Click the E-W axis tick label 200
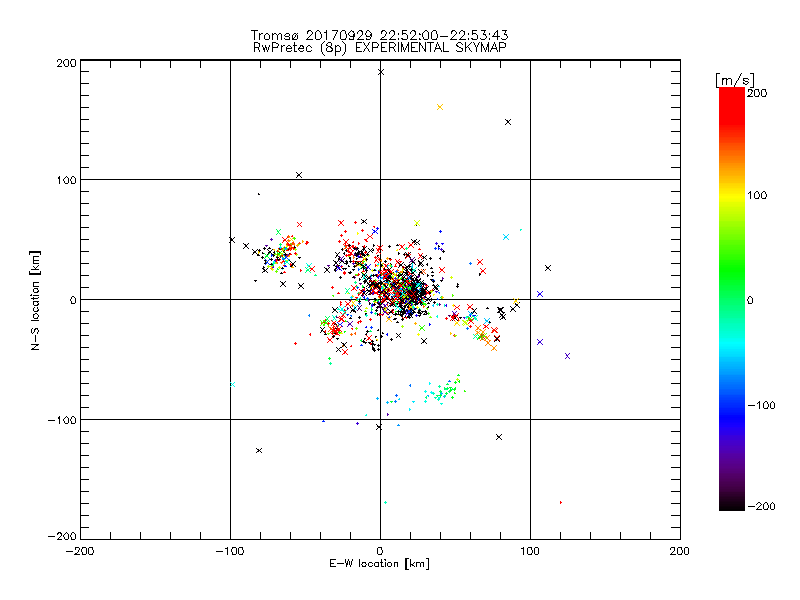 680,551
